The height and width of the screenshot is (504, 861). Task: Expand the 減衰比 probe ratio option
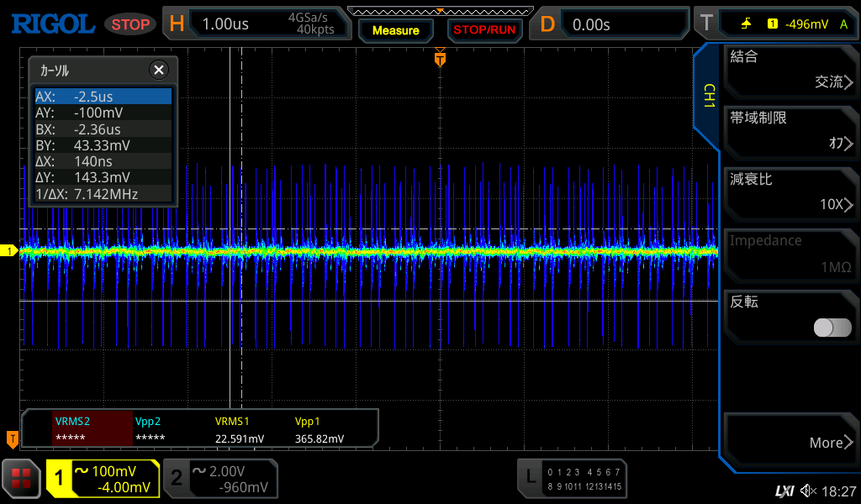tap(790, 192)
